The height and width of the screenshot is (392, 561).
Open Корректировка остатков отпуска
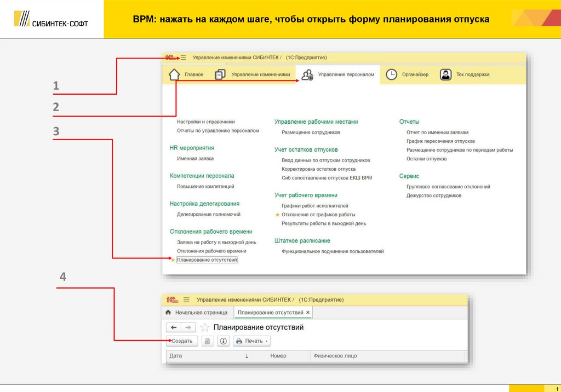319,169
